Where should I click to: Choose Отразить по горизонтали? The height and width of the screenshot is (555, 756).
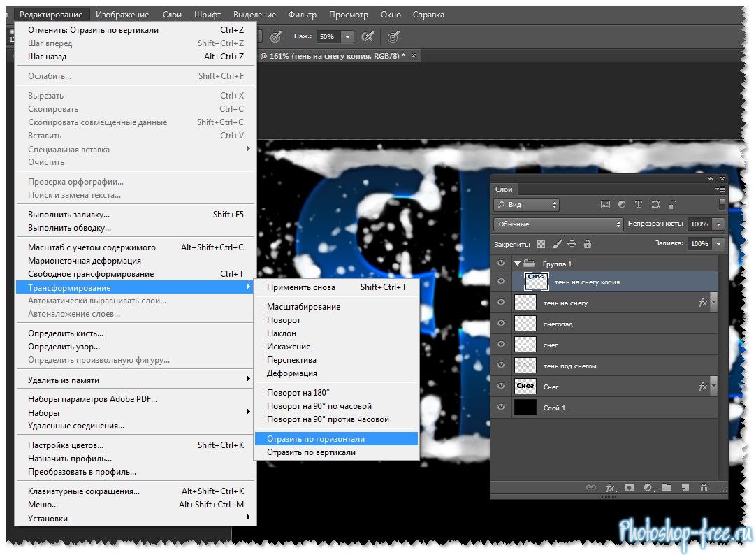point(315,439)
